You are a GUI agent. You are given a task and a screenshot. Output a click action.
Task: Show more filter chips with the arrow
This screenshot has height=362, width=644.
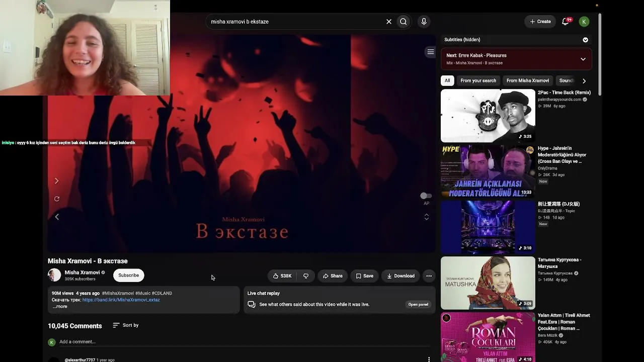click(x=584, y=80)
